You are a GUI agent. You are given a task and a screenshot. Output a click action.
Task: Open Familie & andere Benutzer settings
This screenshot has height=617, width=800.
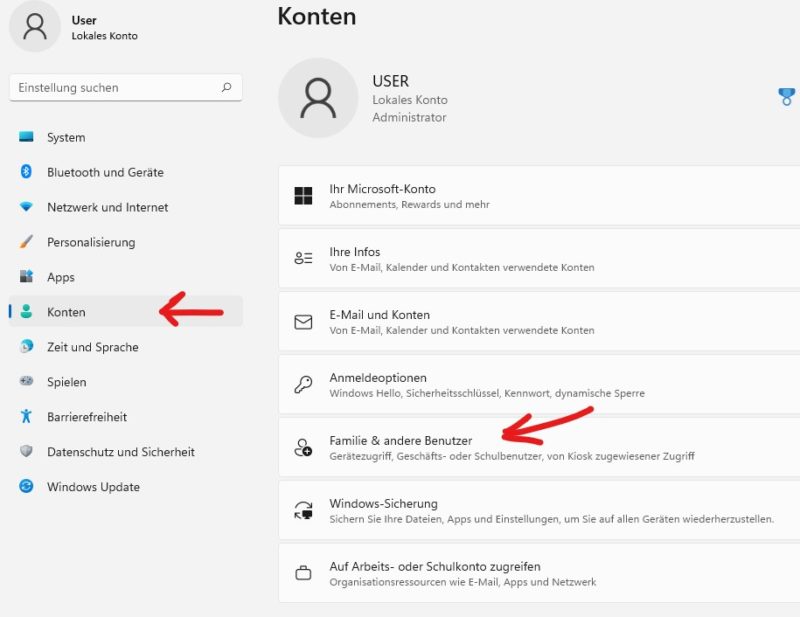tap(539, 448)
